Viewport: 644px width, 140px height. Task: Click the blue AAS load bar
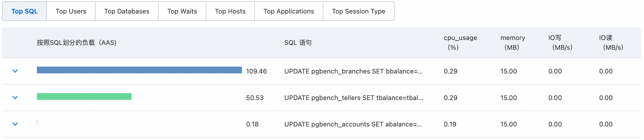[139, 70]
